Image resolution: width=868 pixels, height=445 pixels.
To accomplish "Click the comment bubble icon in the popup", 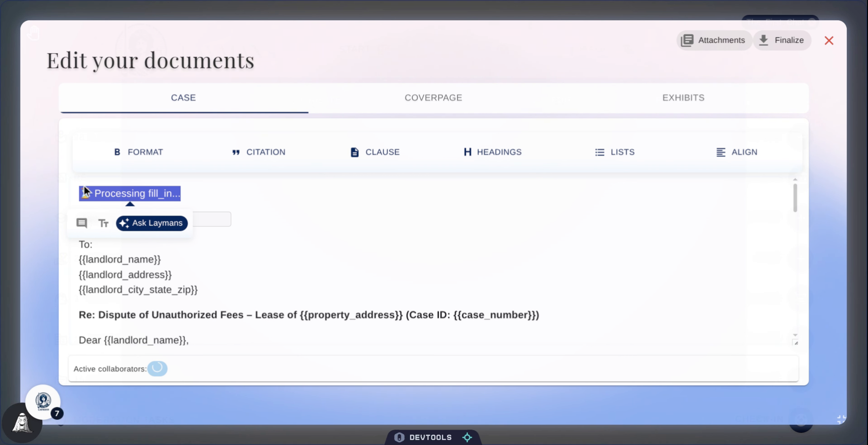I will [x=82, y=223].
